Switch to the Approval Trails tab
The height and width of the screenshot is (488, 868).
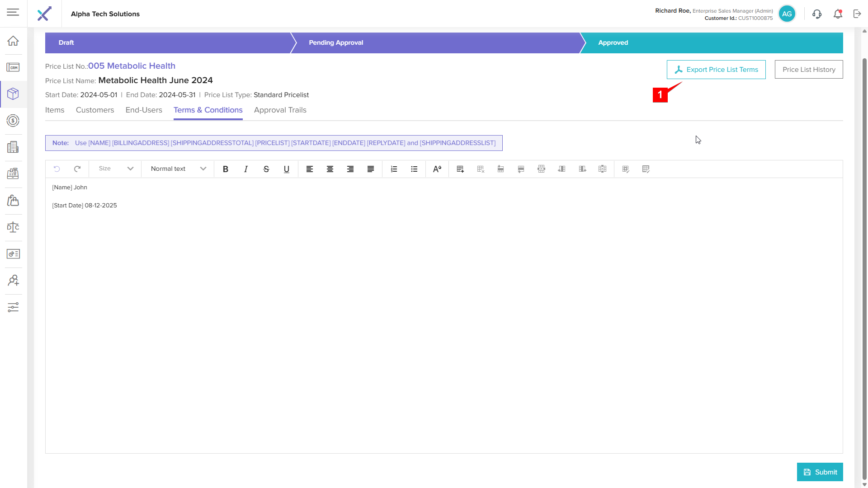(x=280, y=110)
